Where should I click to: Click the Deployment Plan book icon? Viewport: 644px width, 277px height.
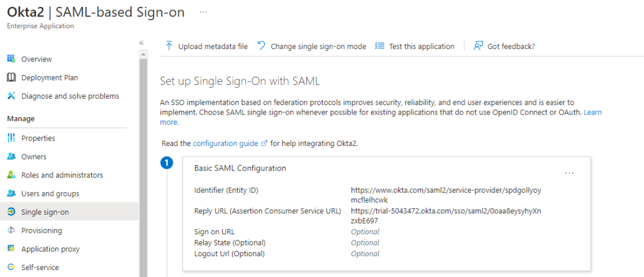click(x=11, y=77)
